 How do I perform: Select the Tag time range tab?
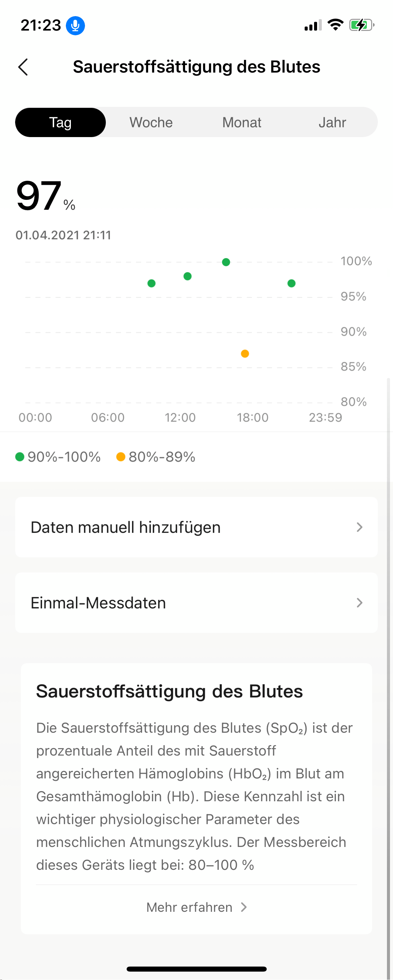(x=60, y=123)
